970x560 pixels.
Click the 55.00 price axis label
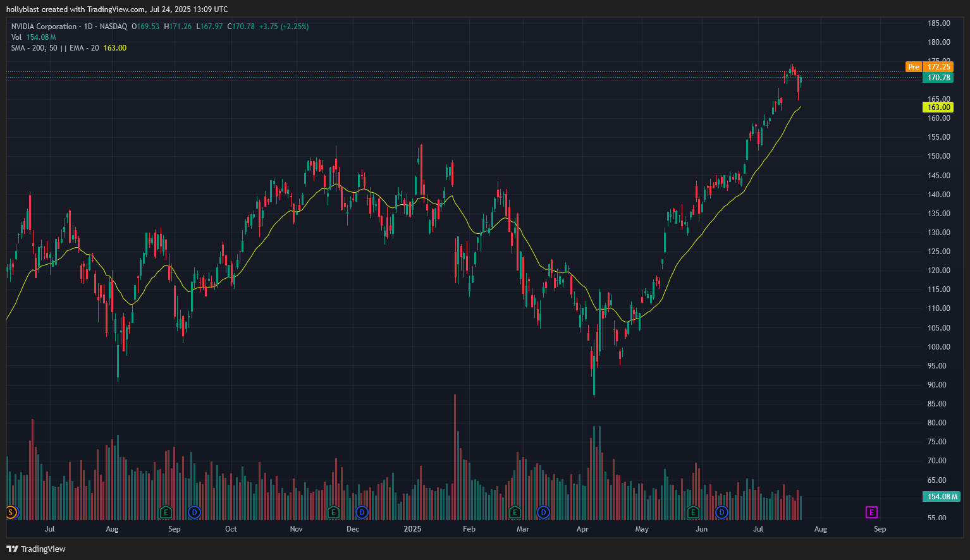tap(938, 518)
